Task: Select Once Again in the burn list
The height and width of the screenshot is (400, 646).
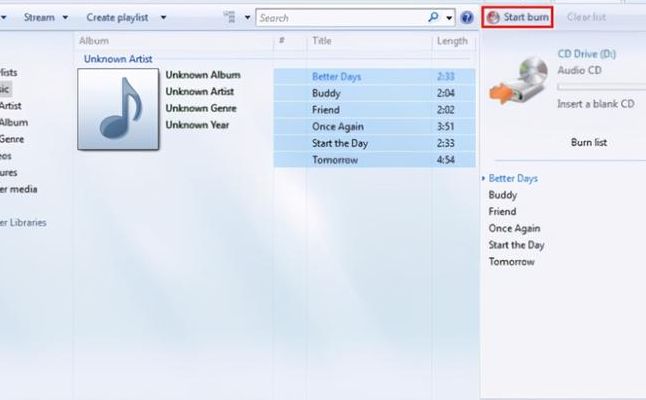Action: (x=514, y=228)
